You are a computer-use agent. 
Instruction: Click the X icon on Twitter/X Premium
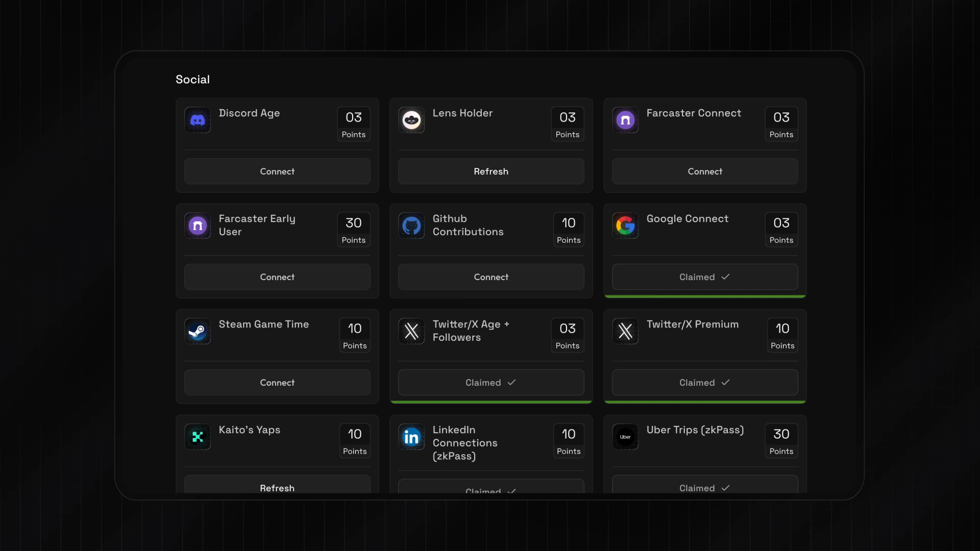click(625, 331)
